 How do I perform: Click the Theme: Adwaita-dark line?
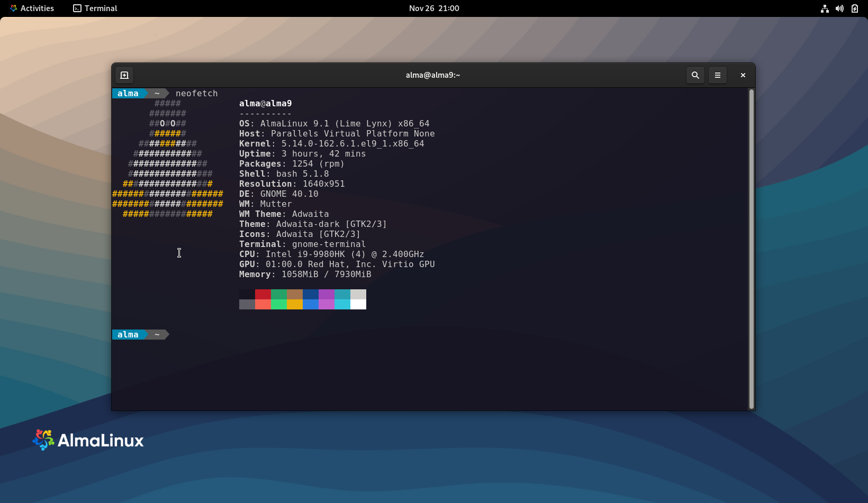click(313, 224)
